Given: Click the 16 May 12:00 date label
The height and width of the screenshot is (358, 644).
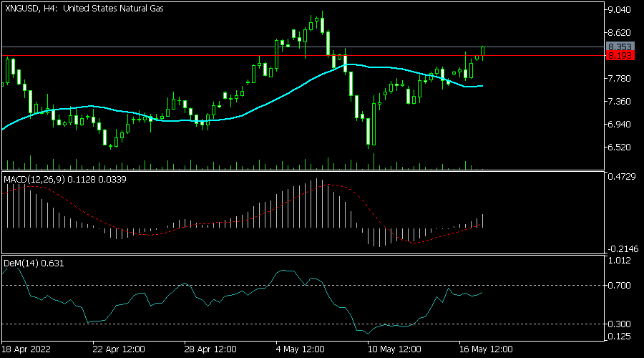Looking at the screenshot, I should tap(486, 349).
